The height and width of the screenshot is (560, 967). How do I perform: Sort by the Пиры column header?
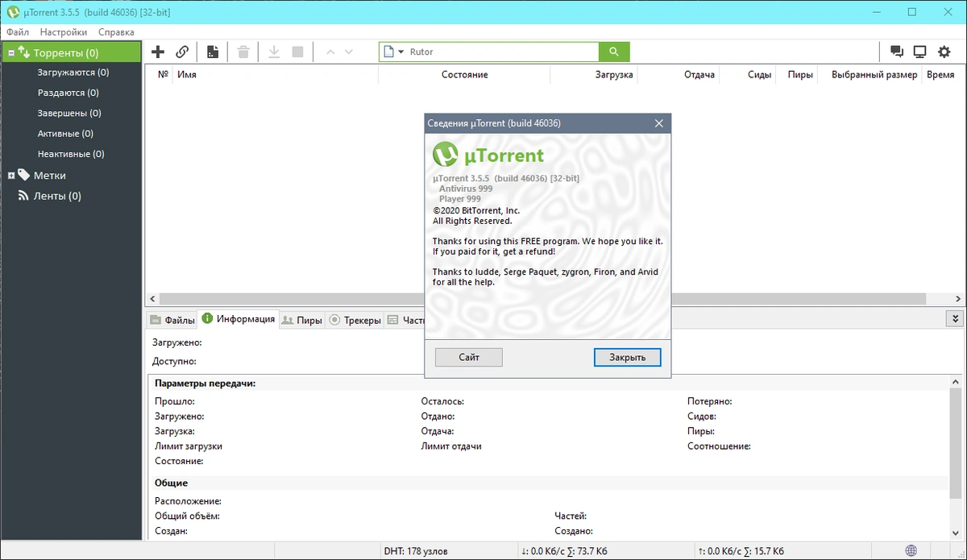pos(796,74)
